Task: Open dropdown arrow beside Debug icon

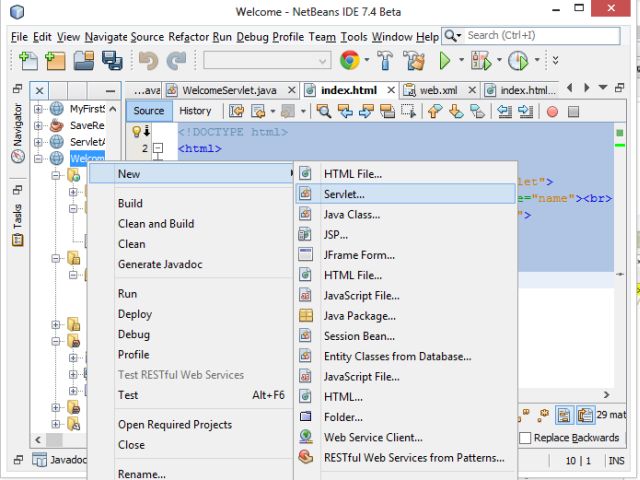Action: tap(499, 60)
